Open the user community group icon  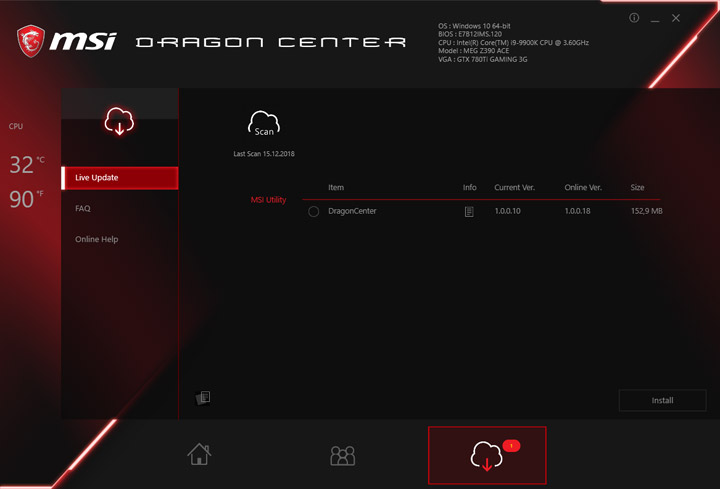coord(343,455)
